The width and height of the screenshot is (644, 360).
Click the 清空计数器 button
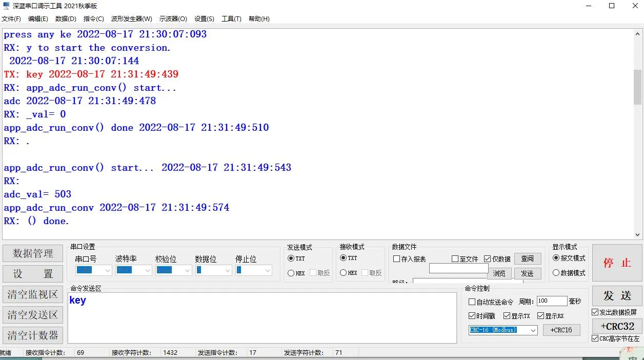(33, 335)
